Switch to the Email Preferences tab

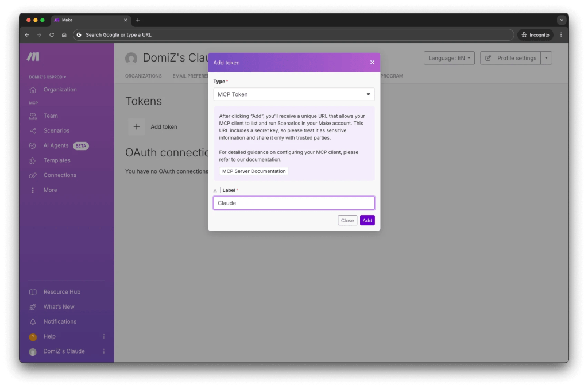(189, 75)
